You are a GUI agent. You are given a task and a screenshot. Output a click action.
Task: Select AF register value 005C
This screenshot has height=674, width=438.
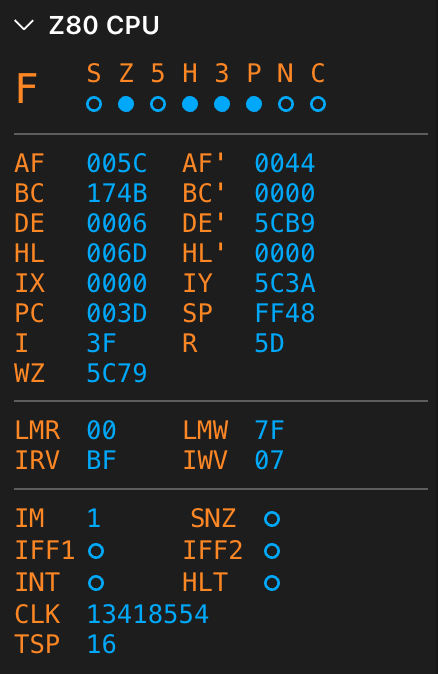click(117, 163)
